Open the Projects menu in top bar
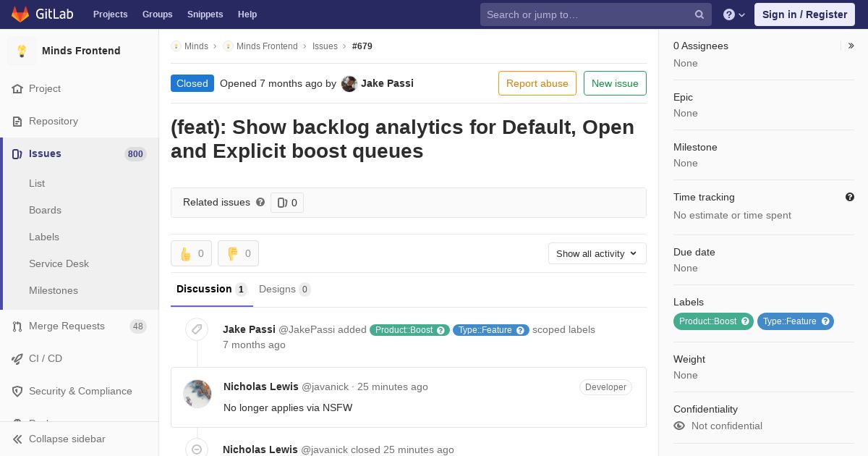 click(x=111, y=14)
